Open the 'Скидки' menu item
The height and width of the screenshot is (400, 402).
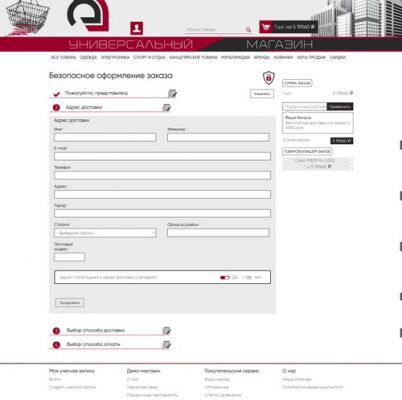click(338, 57)
